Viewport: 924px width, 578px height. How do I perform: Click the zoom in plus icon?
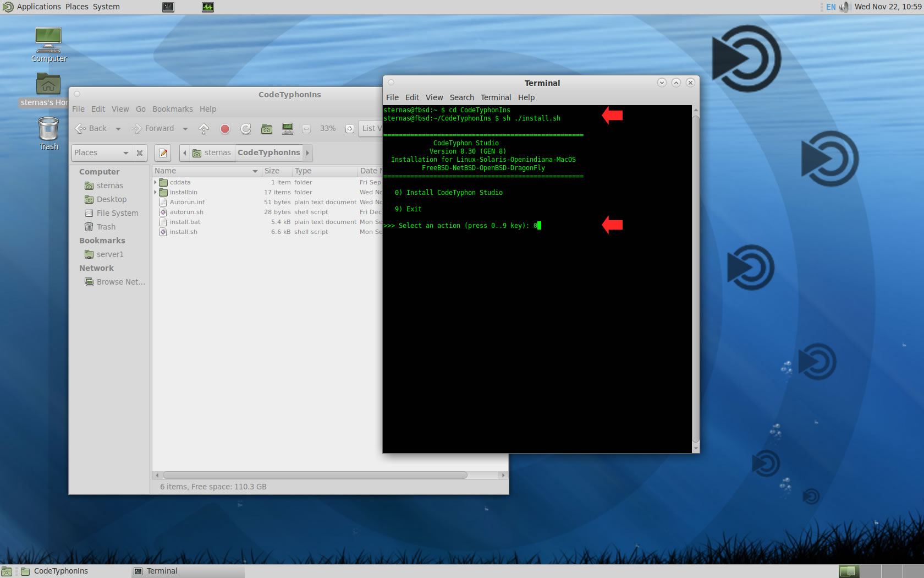tap(349, 129)
